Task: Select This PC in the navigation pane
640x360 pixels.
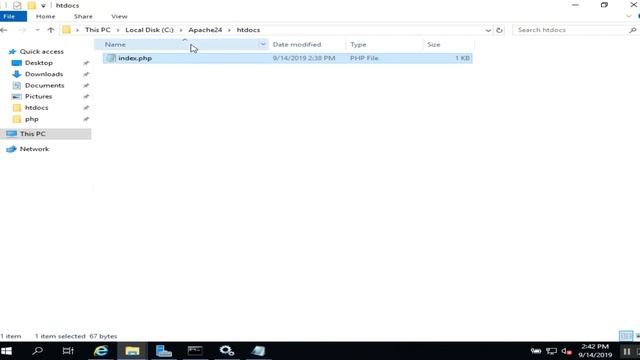Action: click(33, 133)
